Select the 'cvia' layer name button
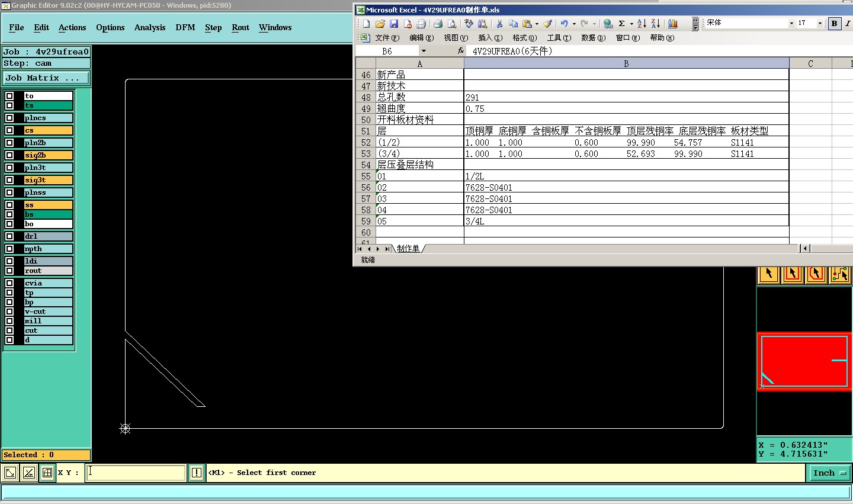This screenshot has height=504, width=853. pos(48,283)
